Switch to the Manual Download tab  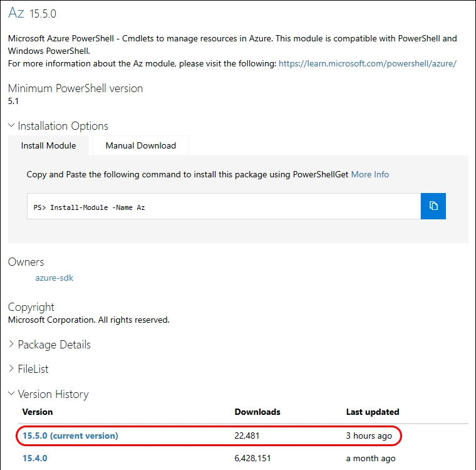140,145
